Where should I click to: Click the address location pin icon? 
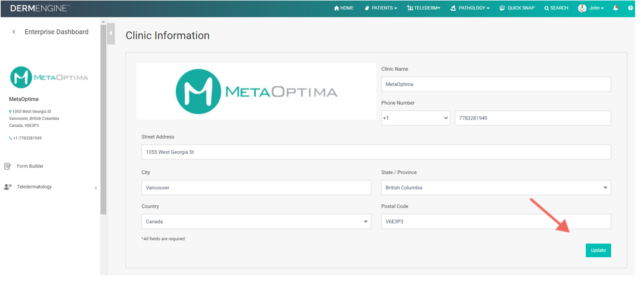click(x=10, y=112)
